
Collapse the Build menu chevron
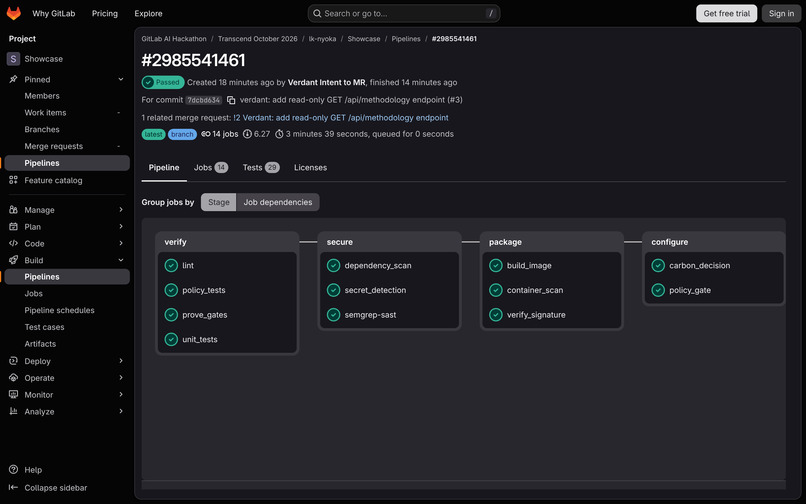click(121, 260)
